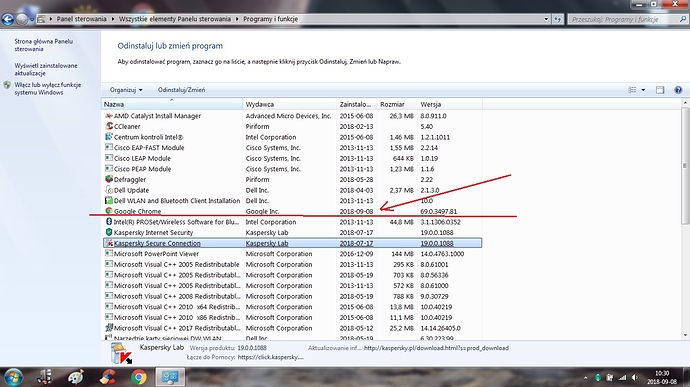Open the Organizuj dropdown menu
Viewport: 690px width, 387px height.
click(x=126, y=90)
